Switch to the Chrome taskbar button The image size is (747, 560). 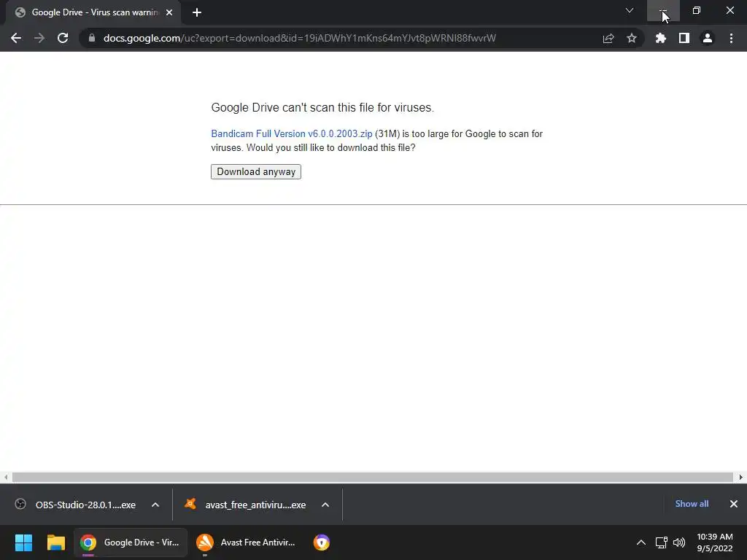tap(130, 542)
